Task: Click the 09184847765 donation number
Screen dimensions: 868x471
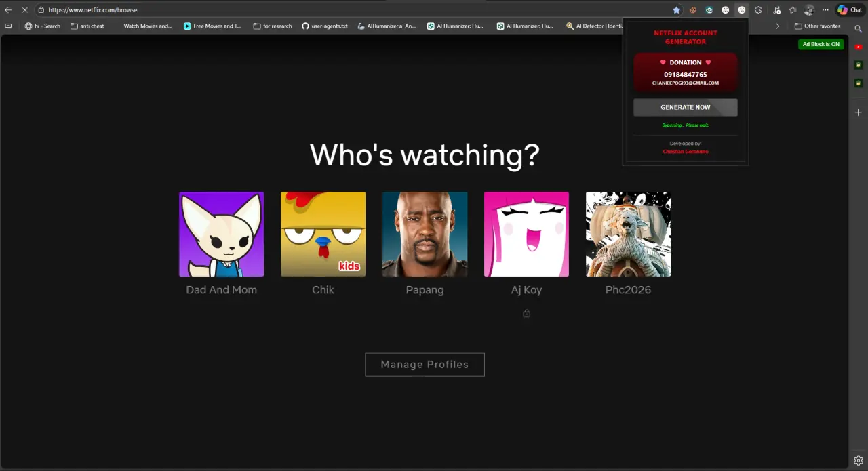Action: [x=685, y=75]
